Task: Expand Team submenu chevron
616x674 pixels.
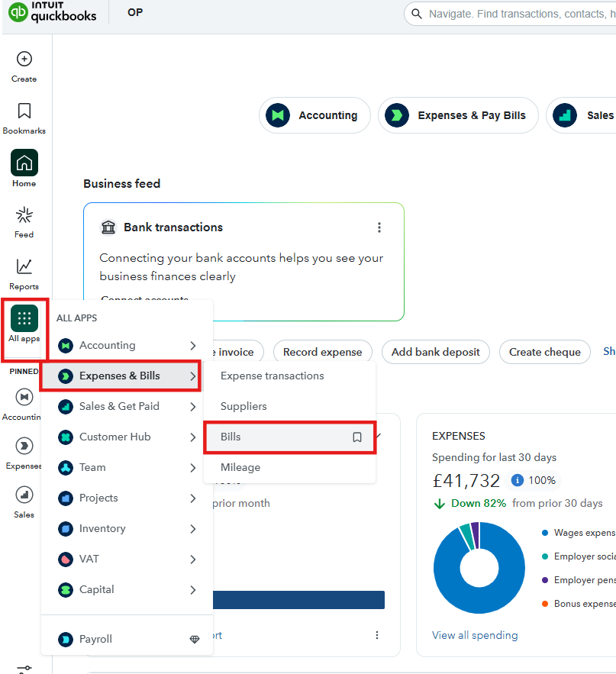Action: click(x=193, y=468)
